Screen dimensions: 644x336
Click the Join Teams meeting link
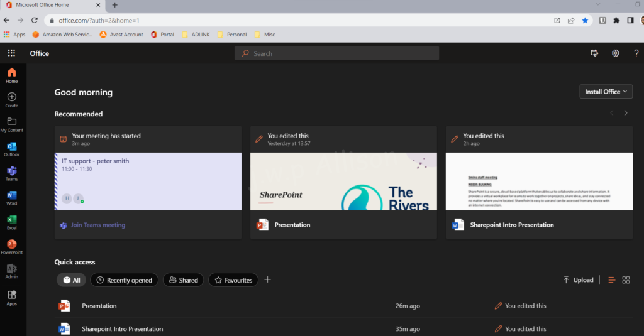(97, 225)
